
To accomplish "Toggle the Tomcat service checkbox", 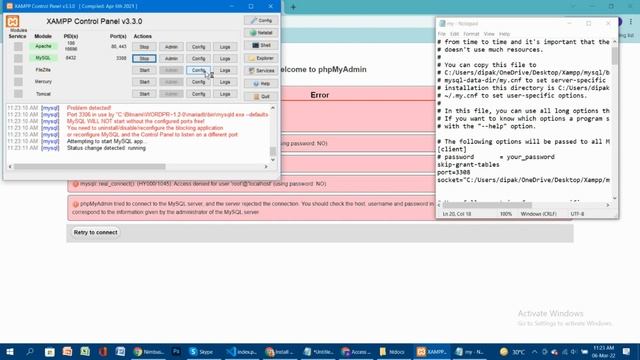I will (18, 94).
